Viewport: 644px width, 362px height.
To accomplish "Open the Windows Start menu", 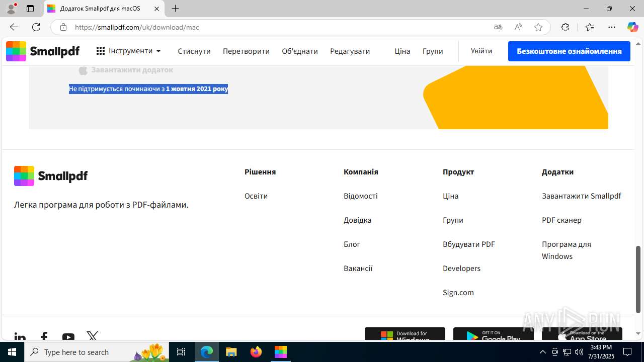I will 12,352.
